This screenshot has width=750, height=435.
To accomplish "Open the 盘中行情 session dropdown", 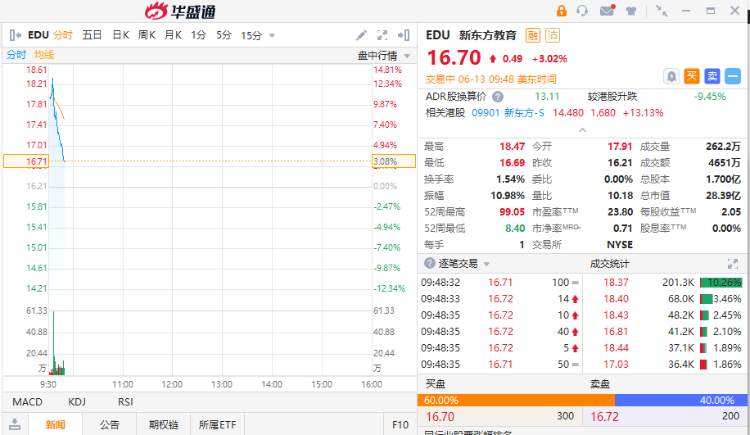I will [x=384, y=56].
